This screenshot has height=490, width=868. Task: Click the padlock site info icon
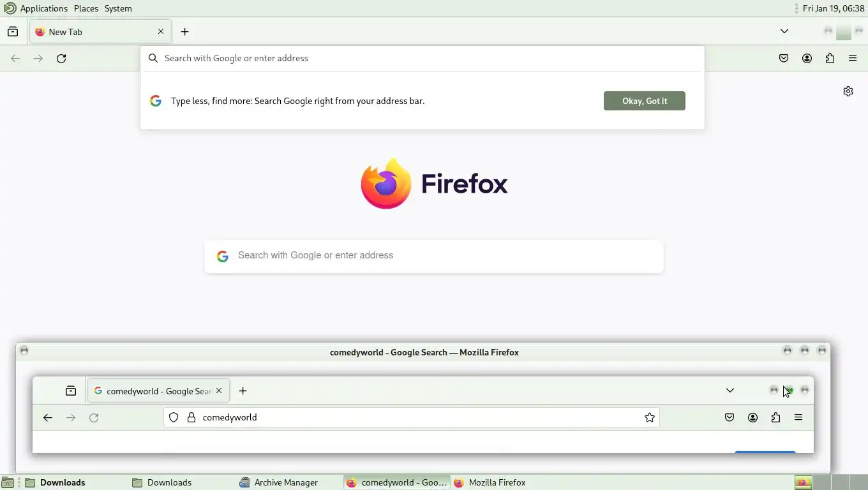pyautogui.click(x=191, y=417)
